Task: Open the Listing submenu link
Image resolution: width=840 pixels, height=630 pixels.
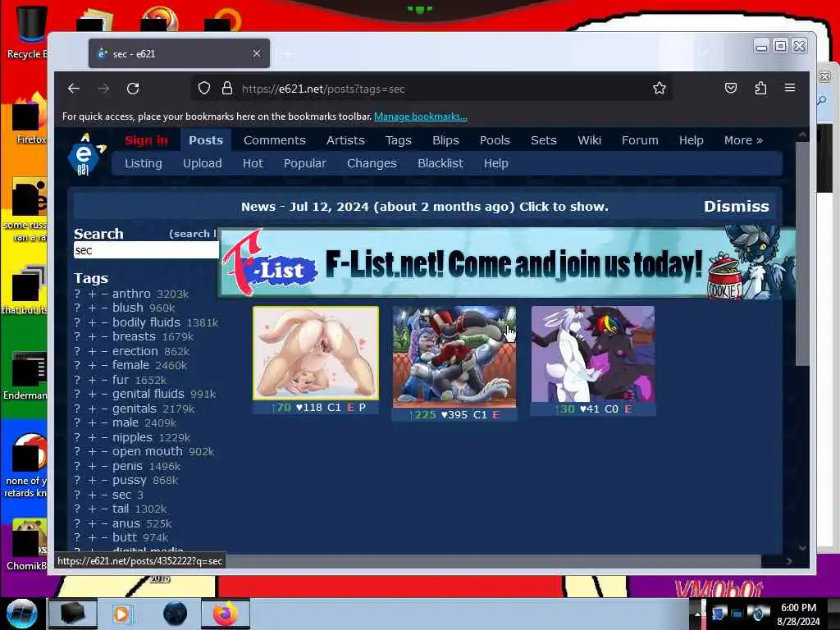Action: 143,163
